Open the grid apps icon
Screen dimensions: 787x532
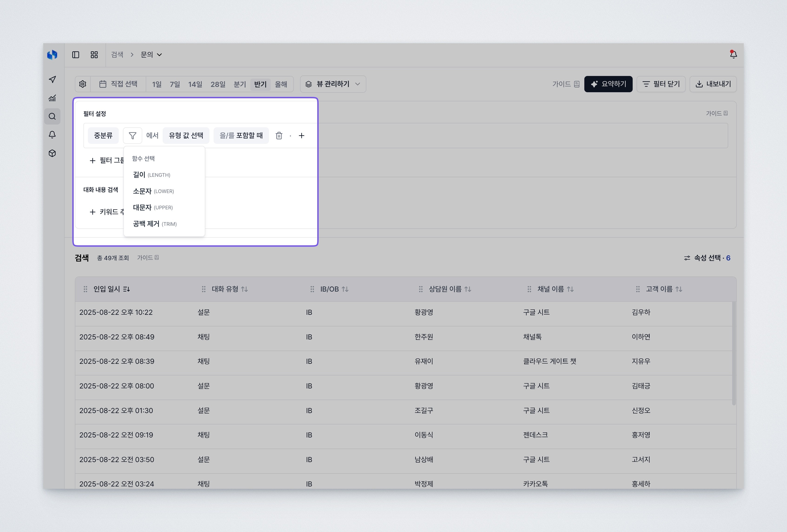94,55
